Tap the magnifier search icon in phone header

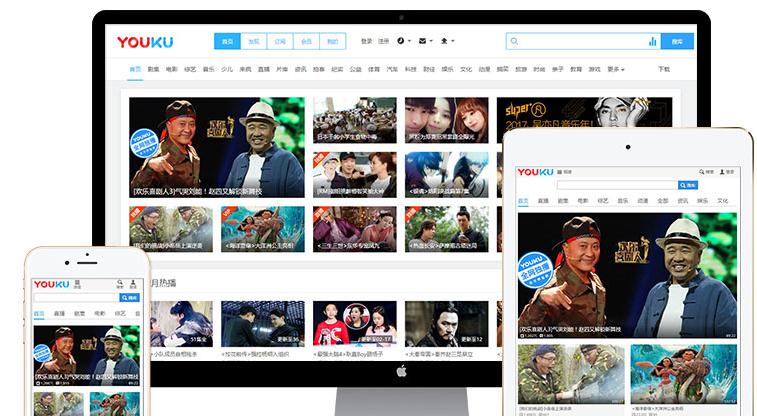[120, 282]
